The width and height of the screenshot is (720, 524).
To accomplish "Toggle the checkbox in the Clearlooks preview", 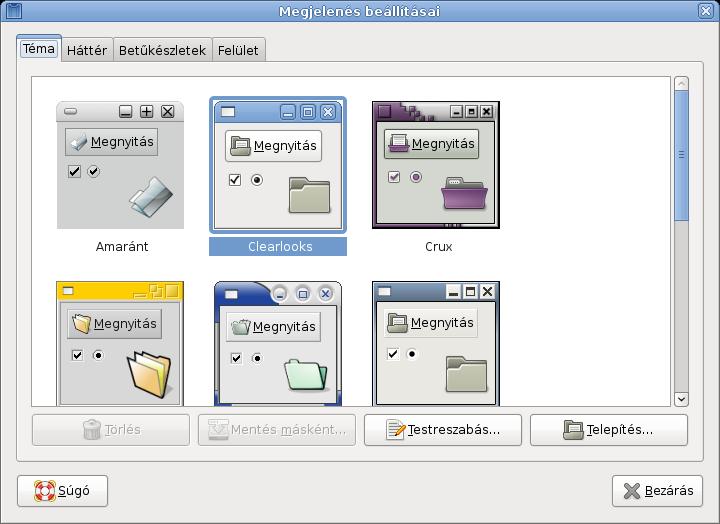I will pyautogui.click(x=235, y=180).
